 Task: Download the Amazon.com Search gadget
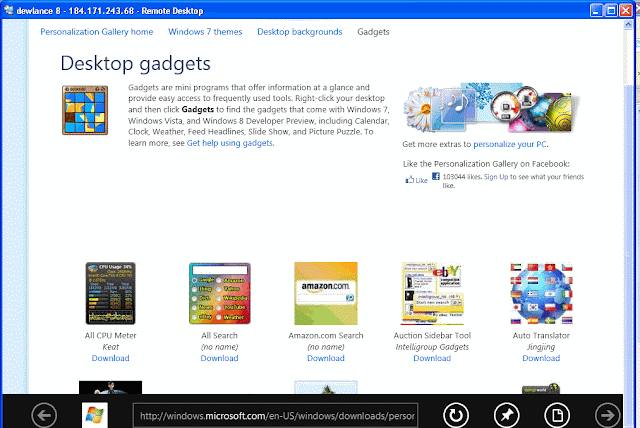tap(326, 358)
